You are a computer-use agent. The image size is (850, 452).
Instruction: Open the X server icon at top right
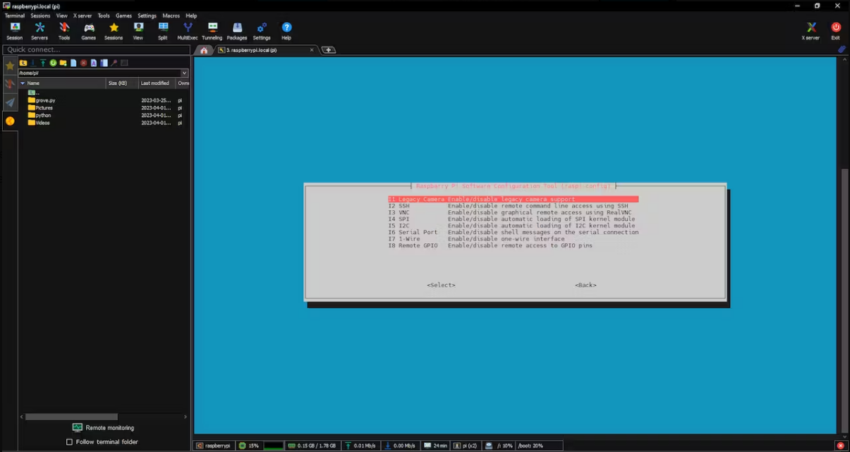tap(811, 30)
